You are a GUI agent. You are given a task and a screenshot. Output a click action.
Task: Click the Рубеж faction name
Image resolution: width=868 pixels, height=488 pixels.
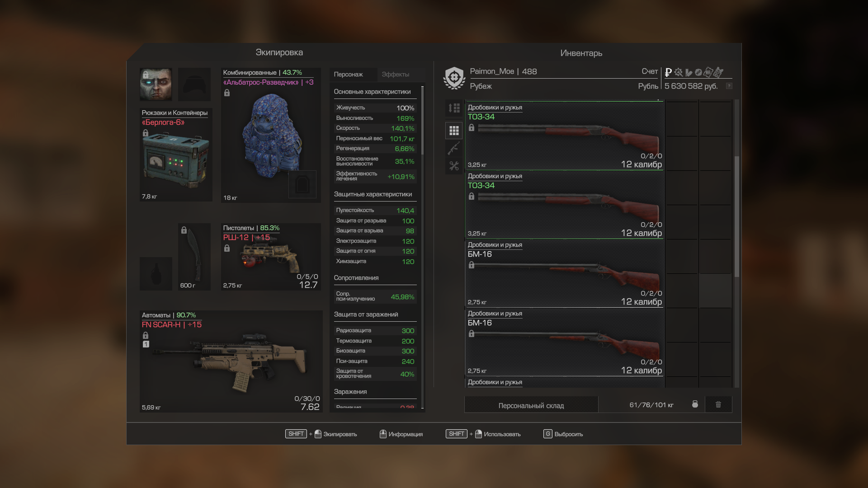click(481, 86)
